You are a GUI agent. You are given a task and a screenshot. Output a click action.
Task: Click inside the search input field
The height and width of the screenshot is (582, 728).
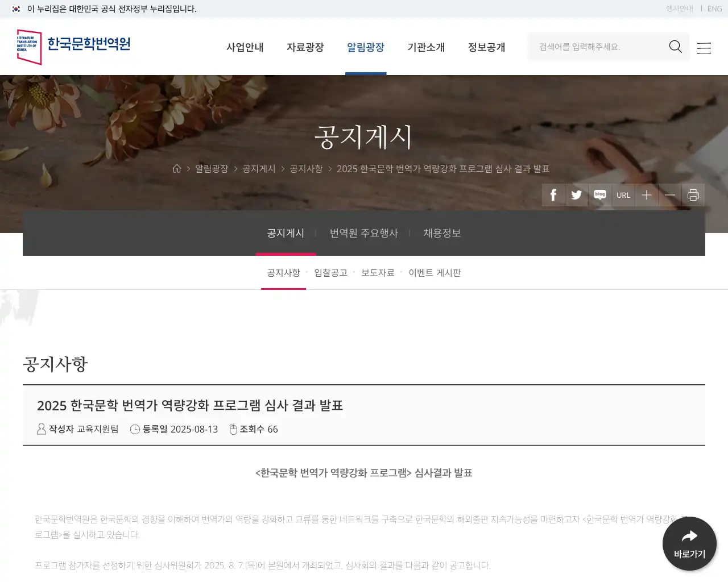[591, 47]
